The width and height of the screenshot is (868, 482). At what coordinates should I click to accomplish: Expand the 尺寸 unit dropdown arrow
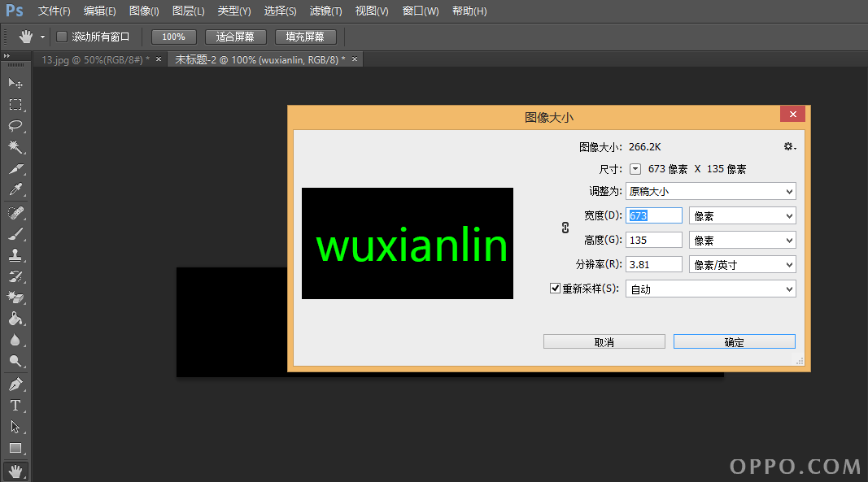pos(635,169)
